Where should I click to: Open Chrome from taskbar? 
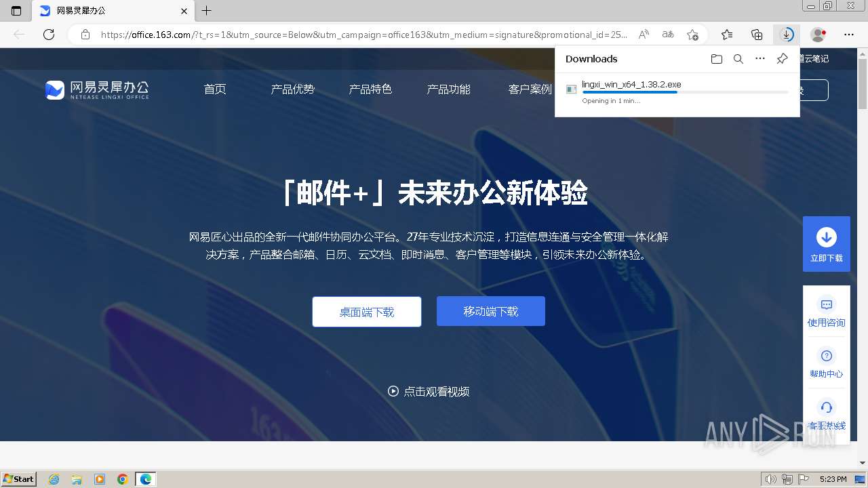click(123, 479)
